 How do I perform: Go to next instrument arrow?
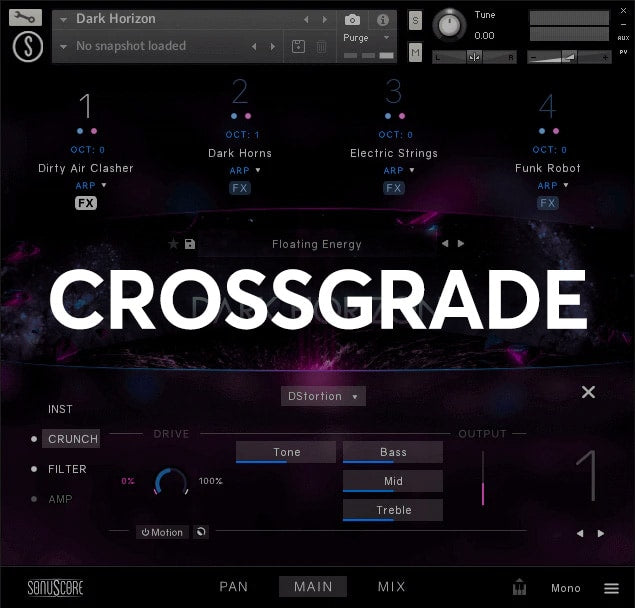coord(325,19)
